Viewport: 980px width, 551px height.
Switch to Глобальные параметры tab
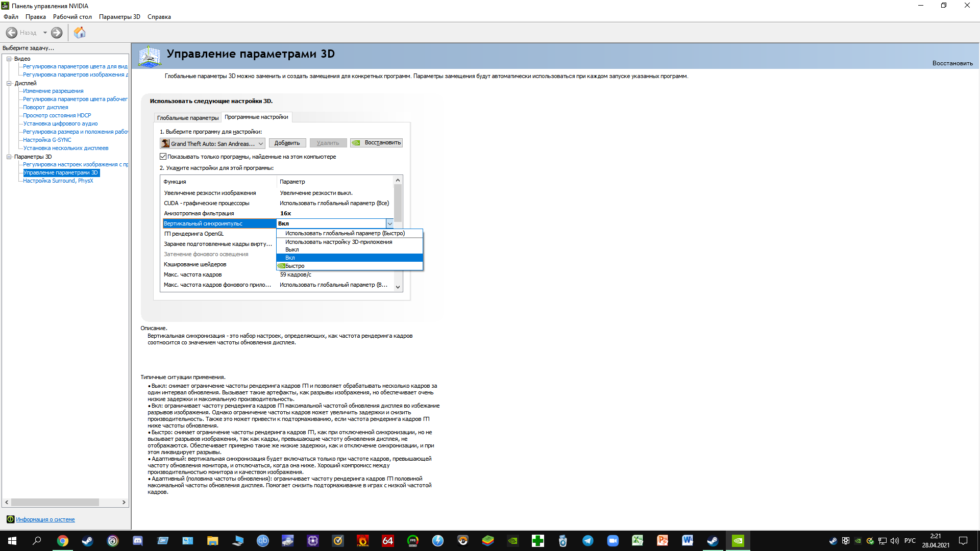point(187,118)
